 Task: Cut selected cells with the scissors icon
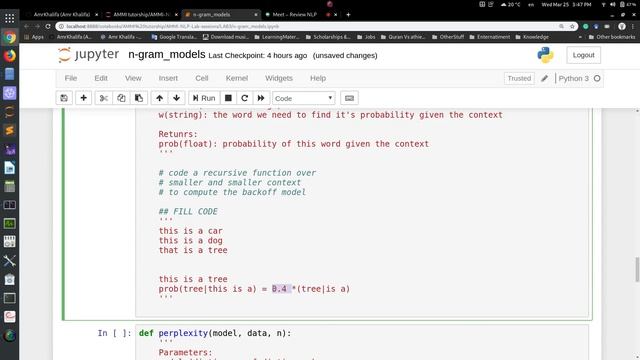(104, 98)
